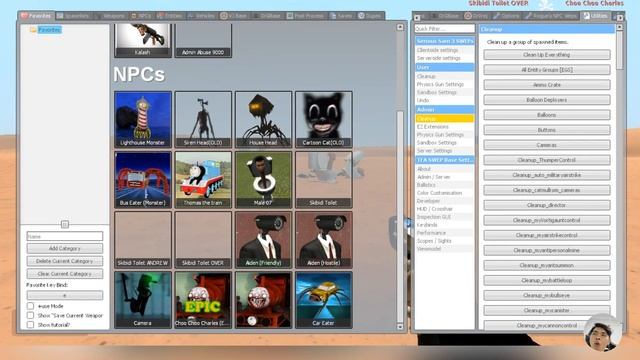This screenshot has width=640, height=360.
Task: Open the Entities tab
Action: tap(170, 16)
